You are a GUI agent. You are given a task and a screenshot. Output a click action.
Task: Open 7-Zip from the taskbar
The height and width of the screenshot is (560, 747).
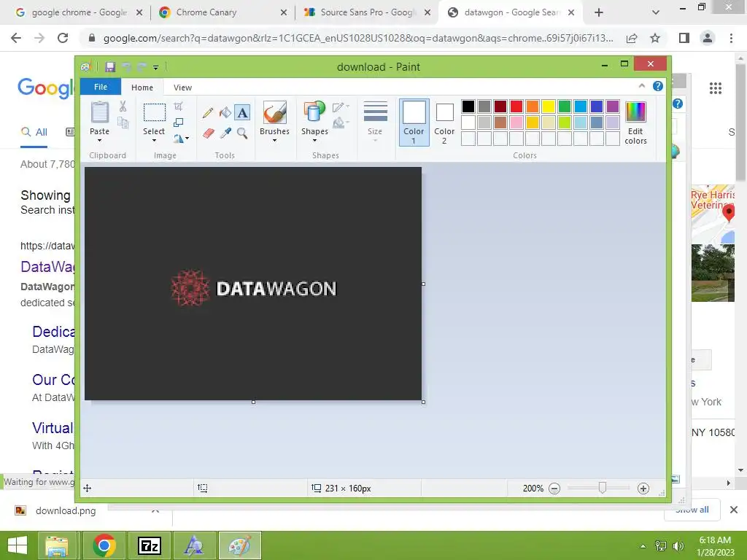[150, 545]
